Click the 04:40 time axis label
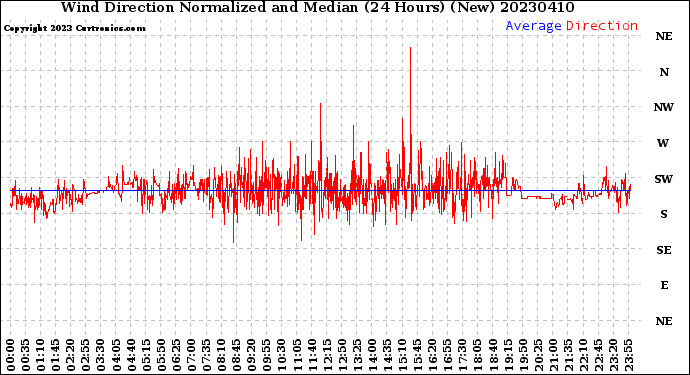This screenshot has height=375, width=690. point(132,355)
